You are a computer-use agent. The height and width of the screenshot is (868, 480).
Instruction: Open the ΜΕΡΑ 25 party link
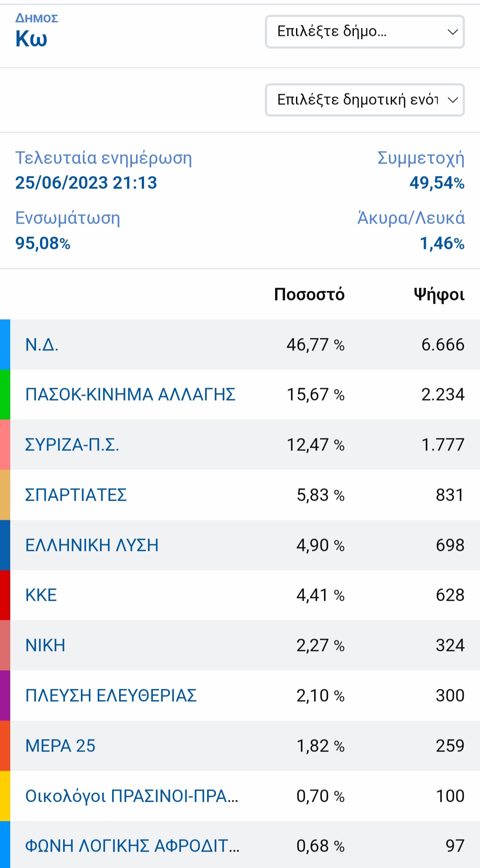click(60, 746)
